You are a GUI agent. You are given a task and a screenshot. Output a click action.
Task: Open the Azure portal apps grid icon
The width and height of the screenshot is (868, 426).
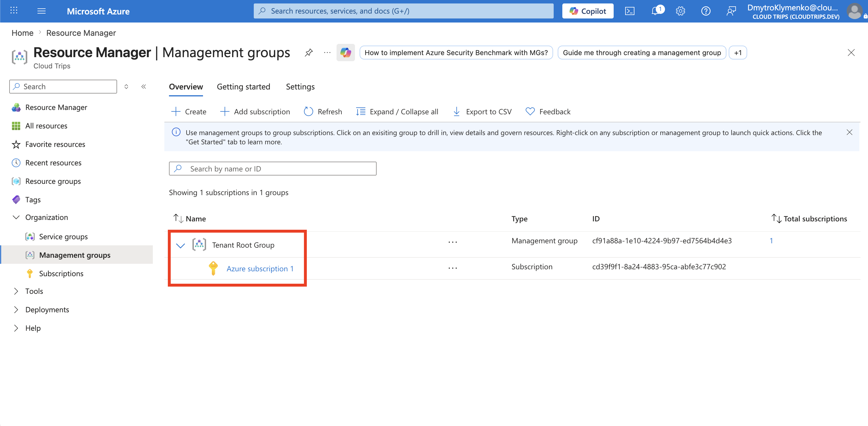pos(14,11)
